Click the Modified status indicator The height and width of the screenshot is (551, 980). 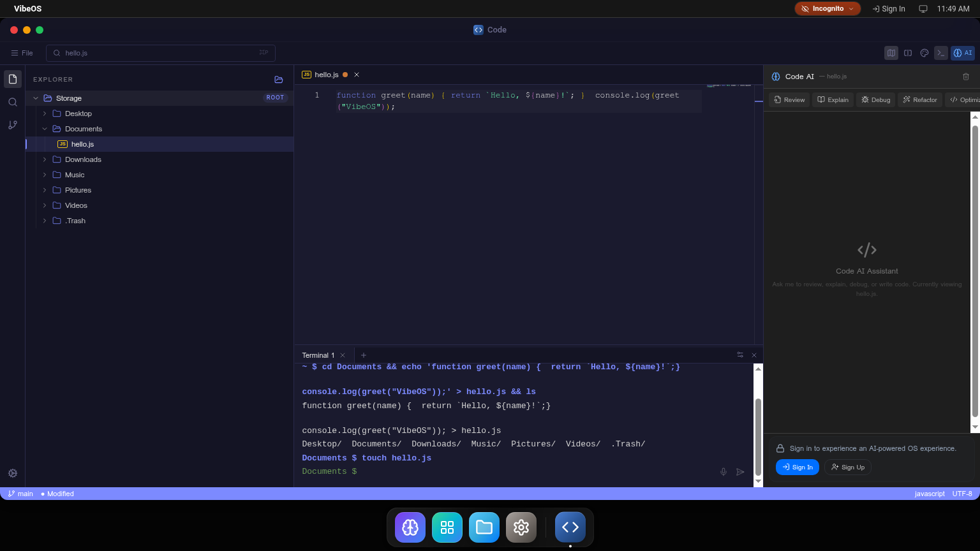(57, 494)
